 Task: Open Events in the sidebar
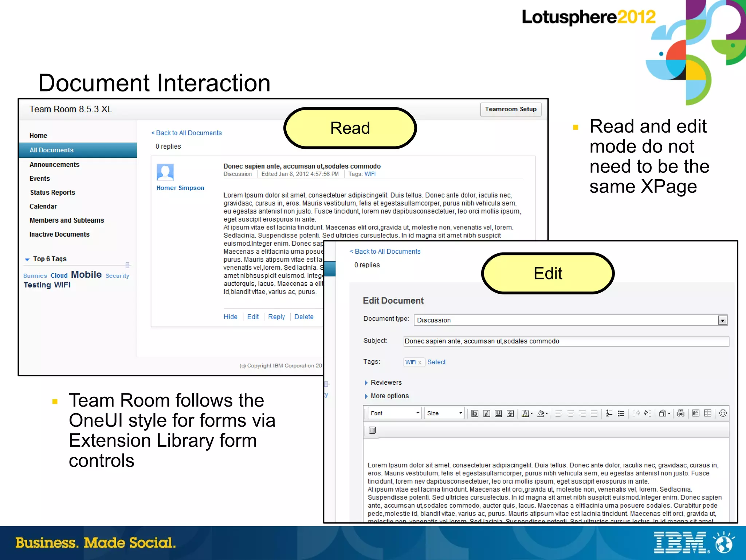click(40, 179)
